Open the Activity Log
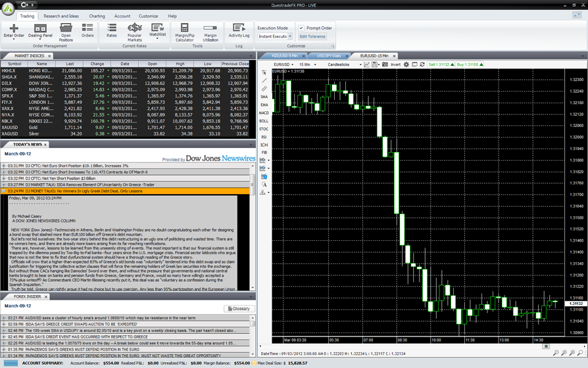588x368 pixels. tap(239, 31)
